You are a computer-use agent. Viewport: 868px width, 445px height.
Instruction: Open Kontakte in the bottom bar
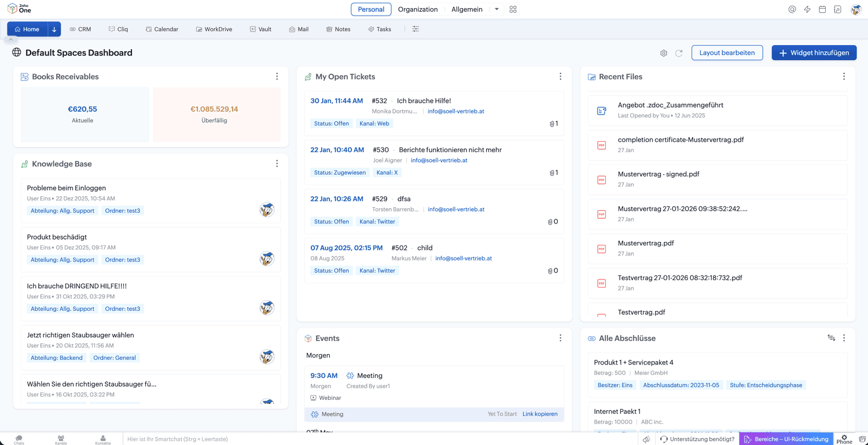pyautogui.click(x=103, y=440)
